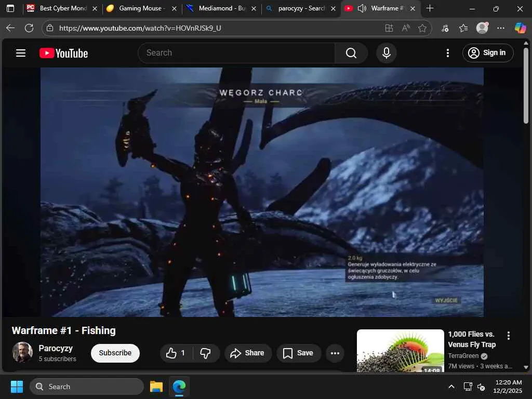Switch to Gaming Mouse tab
The height and width of the screenshot is (399, 532).
pyautogui.click(x=142, y=8)
